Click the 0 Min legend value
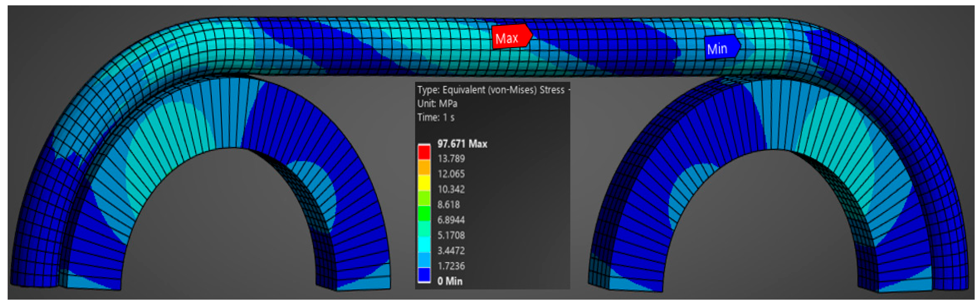 450,281
